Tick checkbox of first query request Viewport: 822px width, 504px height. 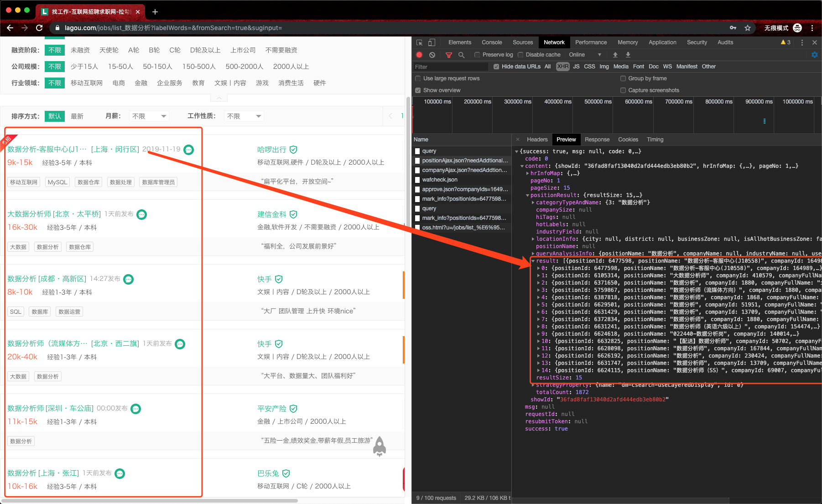coord(417,151)
